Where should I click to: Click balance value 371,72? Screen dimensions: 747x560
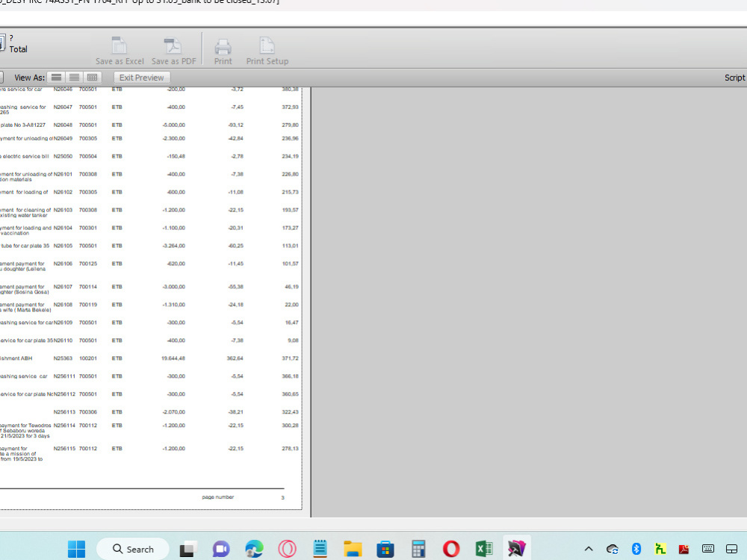pos(290,358)
